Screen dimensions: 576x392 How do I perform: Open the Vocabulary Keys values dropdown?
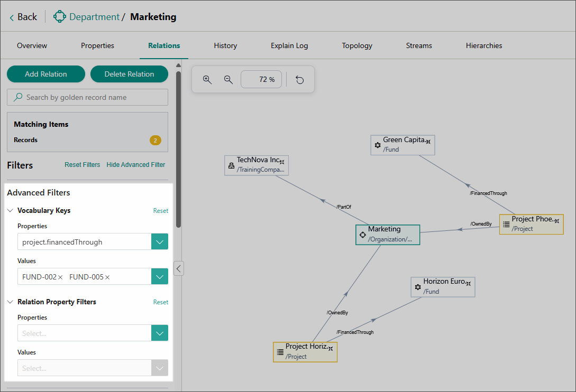[x=160, y=277]
